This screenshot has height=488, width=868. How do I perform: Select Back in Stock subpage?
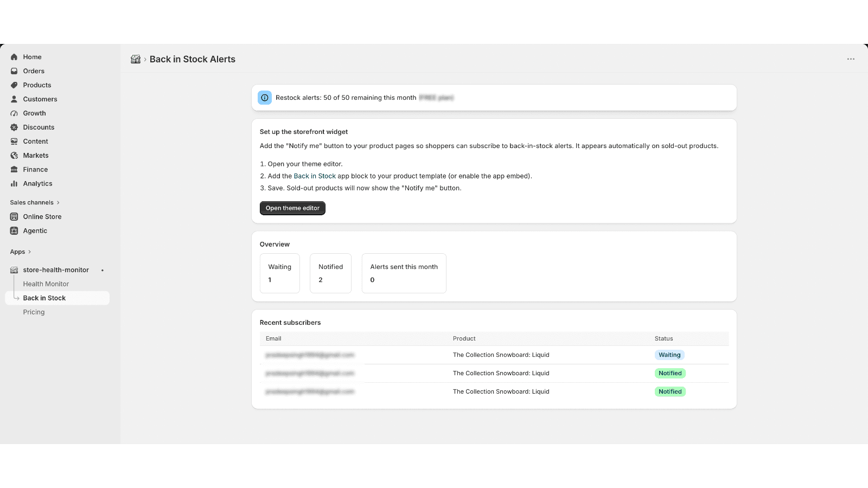point(57,298)
